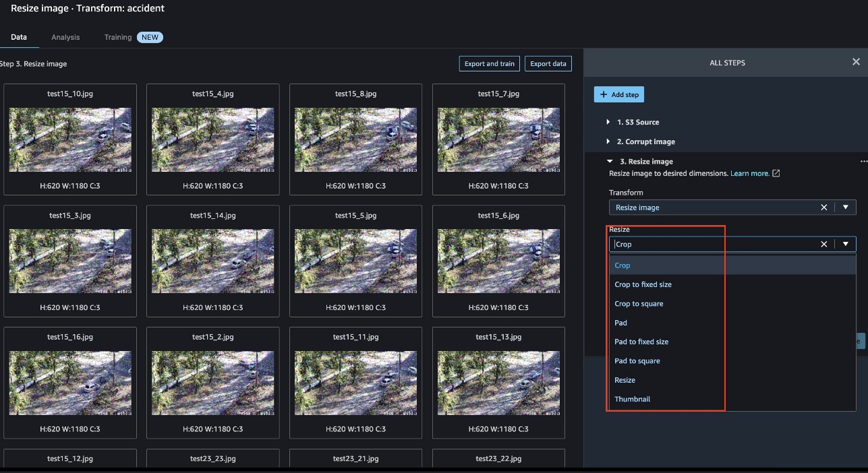
Task: Choose Crop to fixed size option
Action: (732, 284)
